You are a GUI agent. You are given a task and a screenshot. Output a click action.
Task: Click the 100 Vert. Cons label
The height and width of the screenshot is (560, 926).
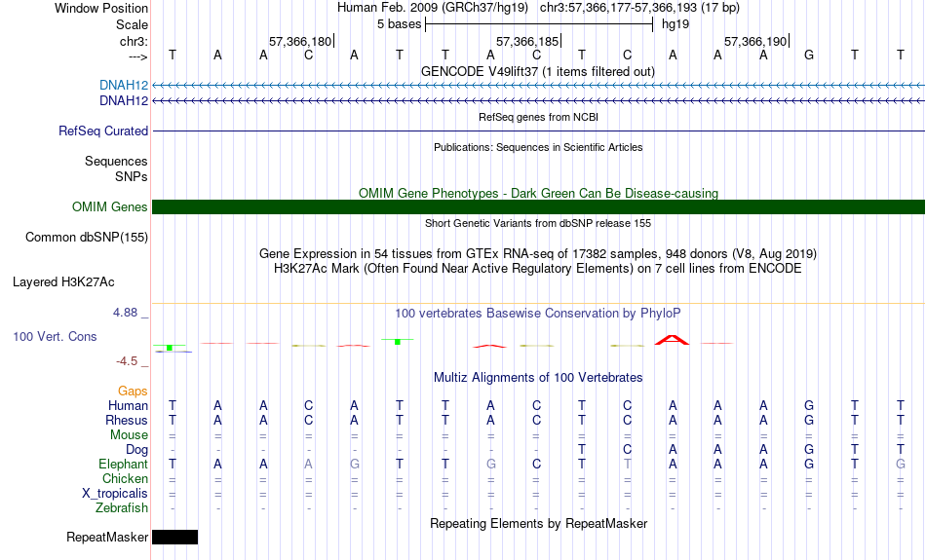tap(55, 336)
